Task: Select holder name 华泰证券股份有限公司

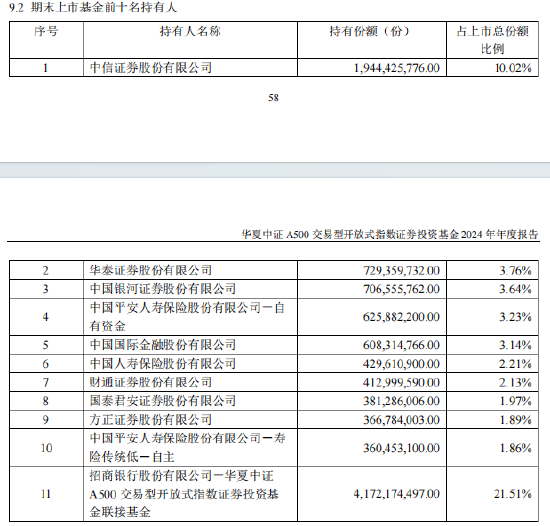Action: pyautogui.click(x=151, y=270)
